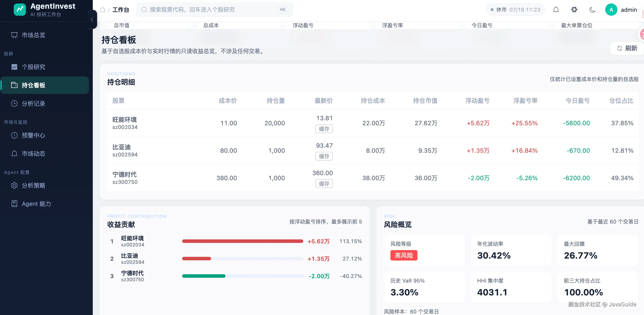Click the 缓存 tag under 93.47

click(324, 156)
